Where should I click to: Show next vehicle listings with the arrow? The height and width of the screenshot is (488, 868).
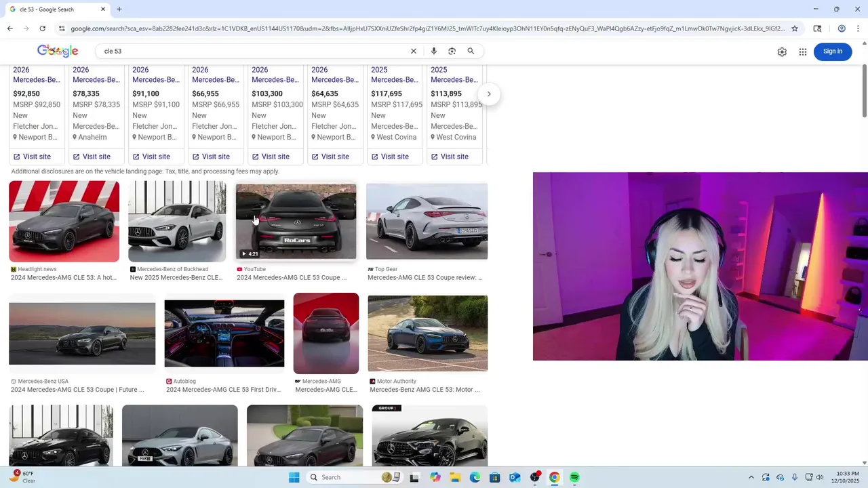tap(489, 94)
